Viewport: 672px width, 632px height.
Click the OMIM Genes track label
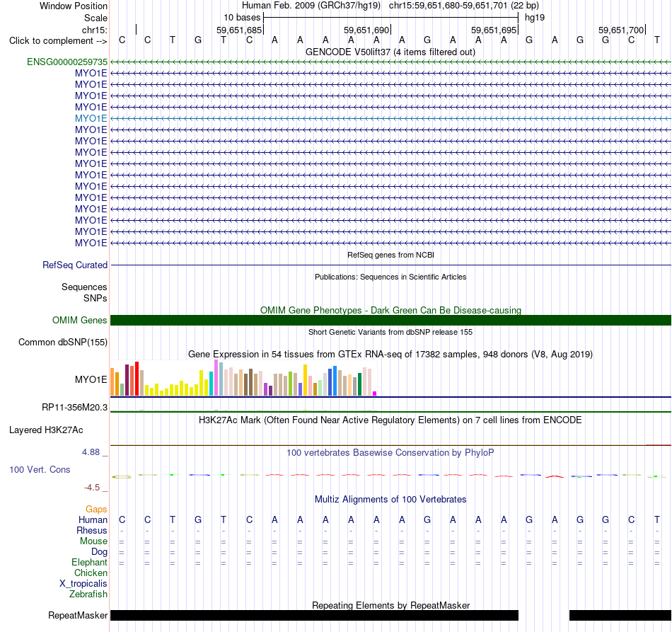click(79, 321)
